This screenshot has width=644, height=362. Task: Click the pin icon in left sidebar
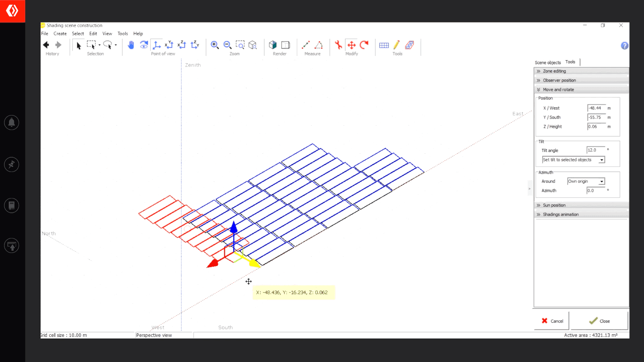coord(12,164)
